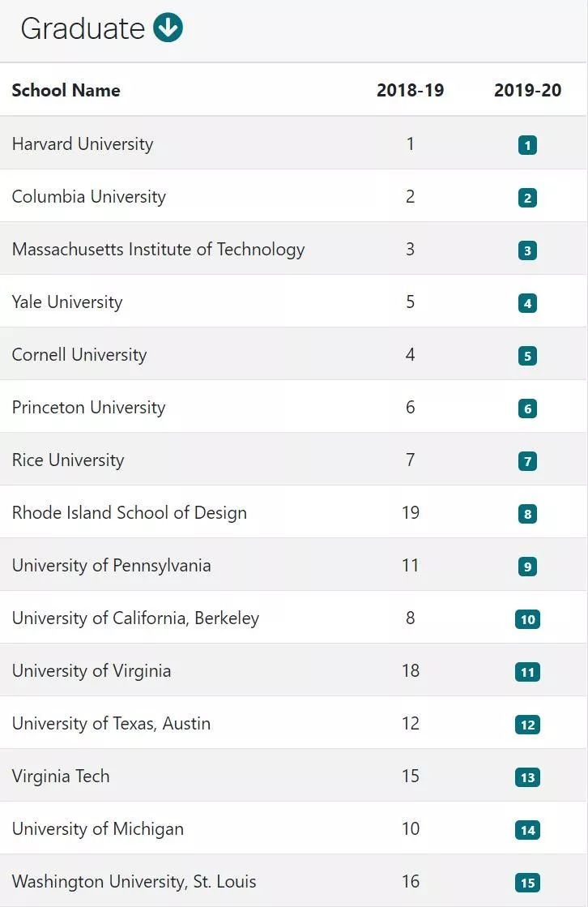588x907 pixels.
Task: Click the rank 1 badge for Harvard
Action: click(527, 144)
